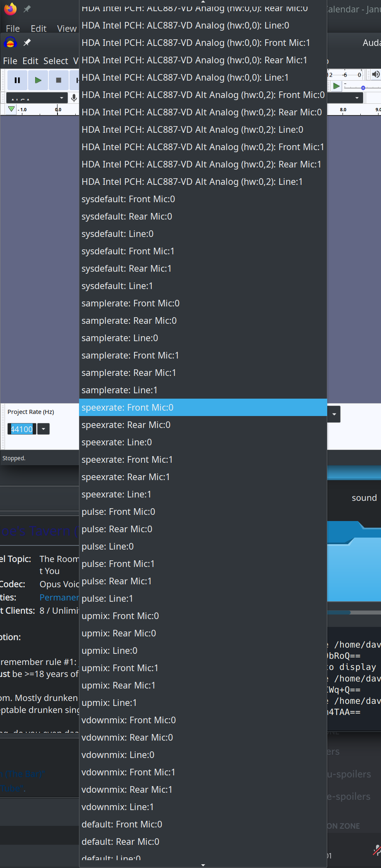Open dropdown arrow right of device list
The image size is (381, 868).
click(334, 414)
